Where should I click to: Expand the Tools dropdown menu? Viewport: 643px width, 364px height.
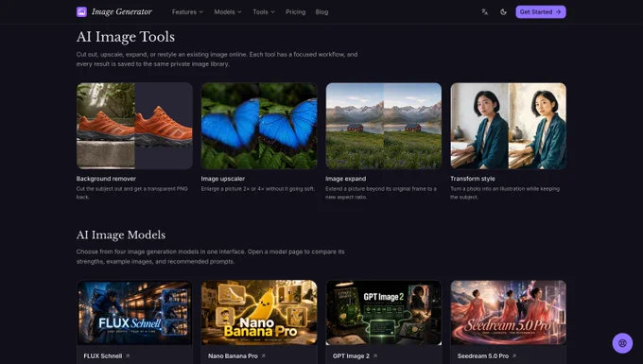264,12
